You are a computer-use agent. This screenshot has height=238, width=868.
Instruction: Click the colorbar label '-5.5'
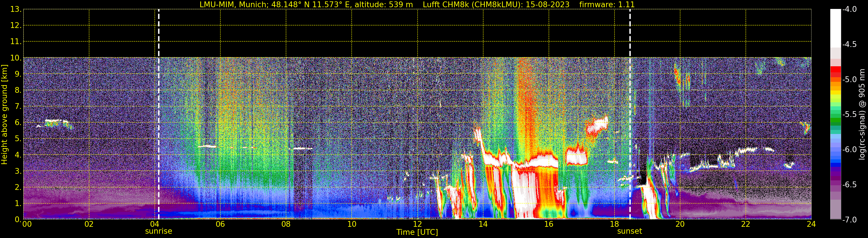[850, 115]
